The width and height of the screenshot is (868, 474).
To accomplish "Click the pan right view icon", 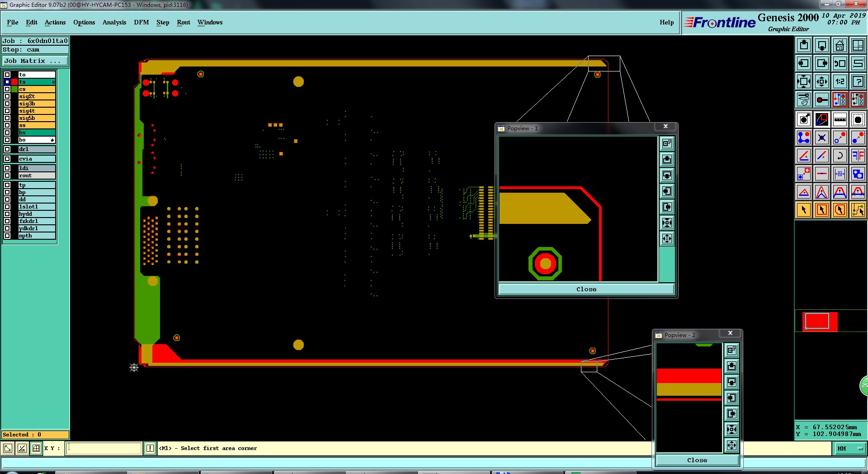I will pyautogui.click(x=822, y=63).
